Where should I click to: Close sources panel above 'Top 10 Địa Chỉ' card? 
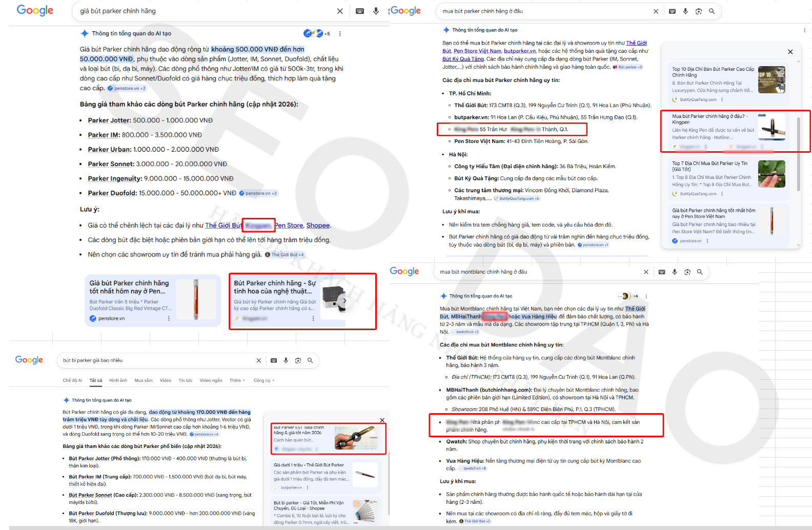pyautogui.click(x=790, y=52)
